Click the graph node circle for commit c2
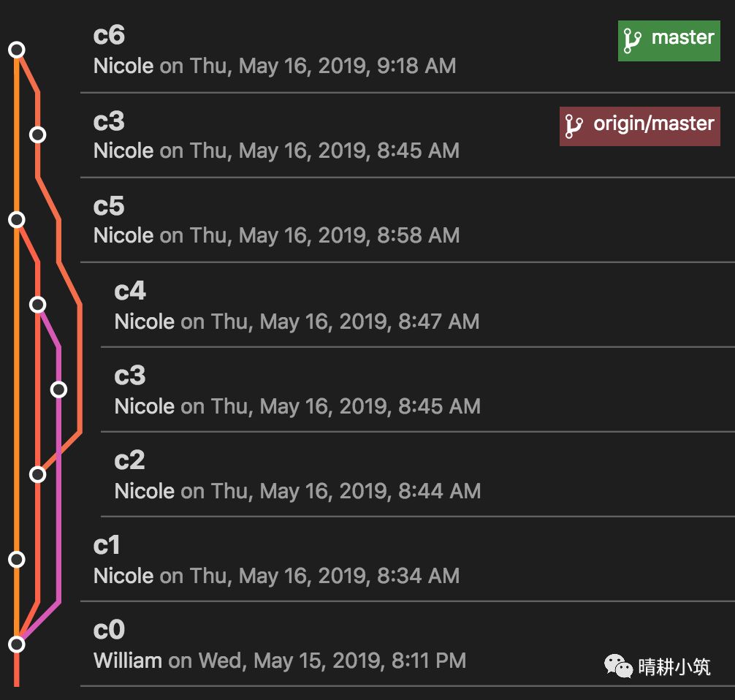The image size is (735, 700). tap(37, 475)
